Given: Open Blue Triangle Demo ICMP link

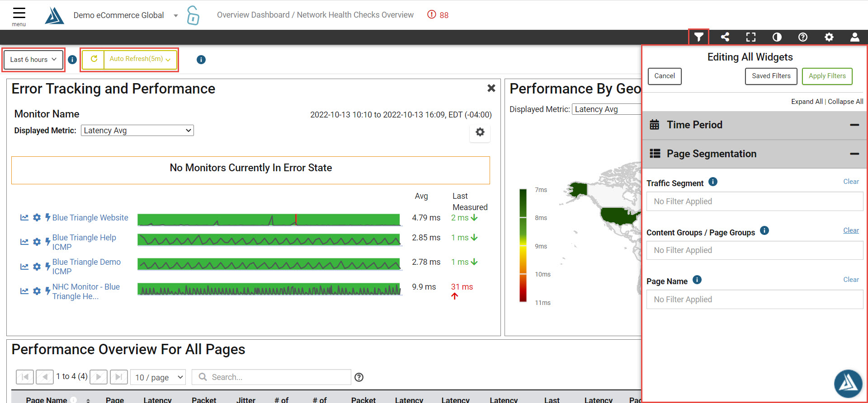Looking at the screenshot, I should pos(86,267).
